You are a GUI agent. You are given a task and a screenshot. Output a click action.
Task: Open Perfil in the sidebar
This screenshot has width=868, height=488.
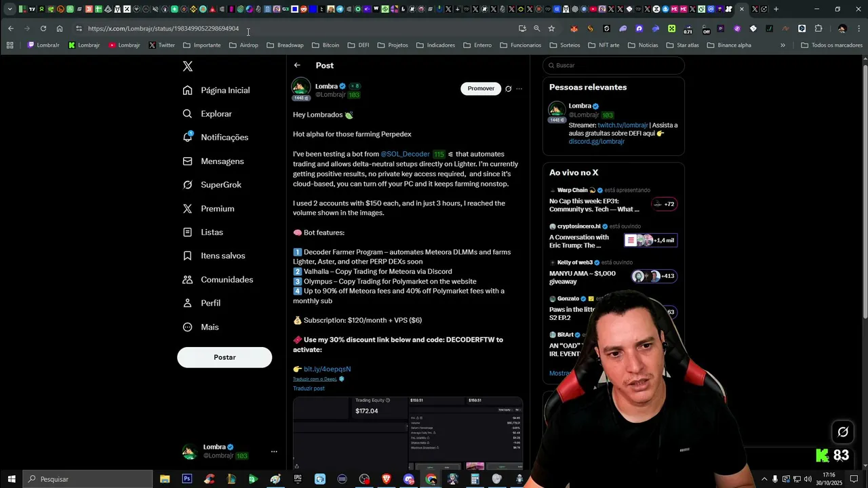202,303
